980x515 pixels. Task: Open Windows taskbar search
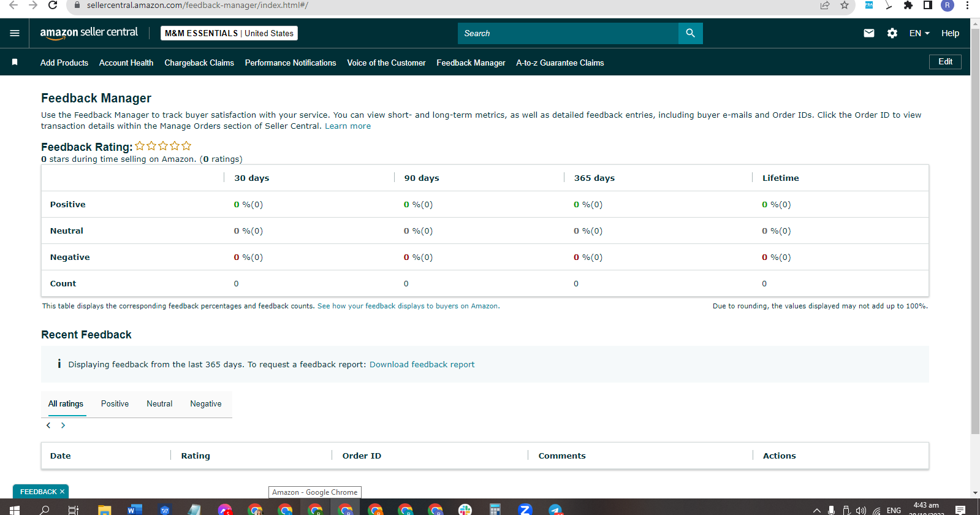44,509
